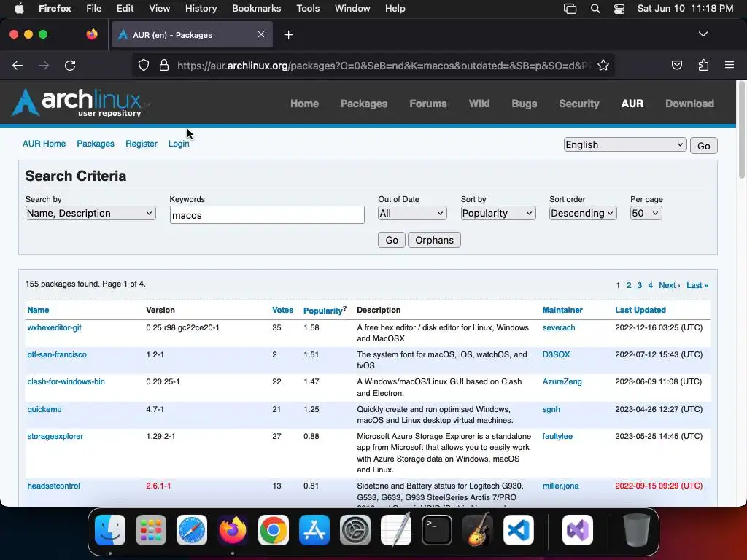
Task: Open the wxhexeditor-git package
Action: pyautogui.click(x=54, y=327)
